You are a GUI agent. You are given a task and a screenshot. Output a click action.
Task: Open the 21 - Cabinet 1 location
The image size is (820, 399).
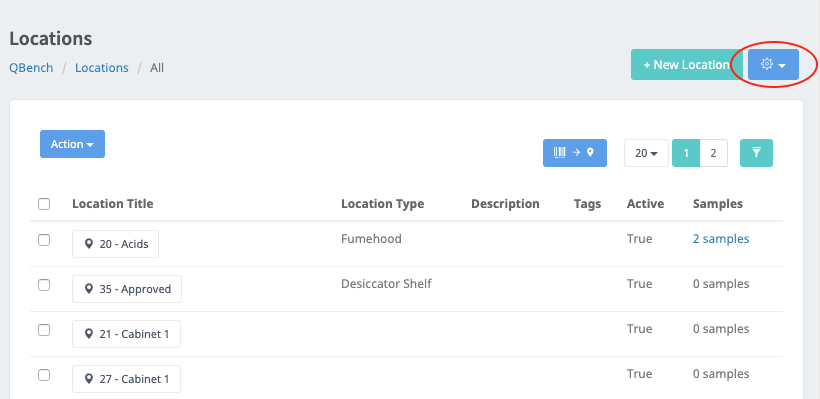coord(126,334)
